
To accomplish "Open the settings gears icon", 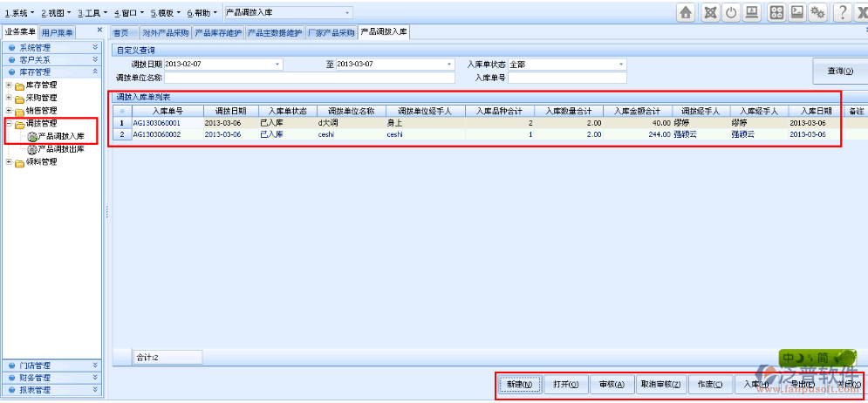I will click(x=819, y=12).
